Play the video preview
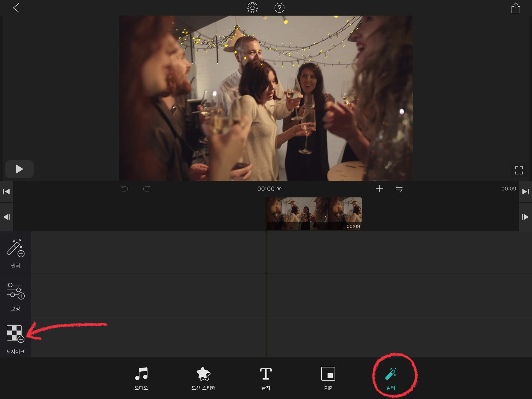The height and width of the screenshot is (399, 532). click(19, 169)
